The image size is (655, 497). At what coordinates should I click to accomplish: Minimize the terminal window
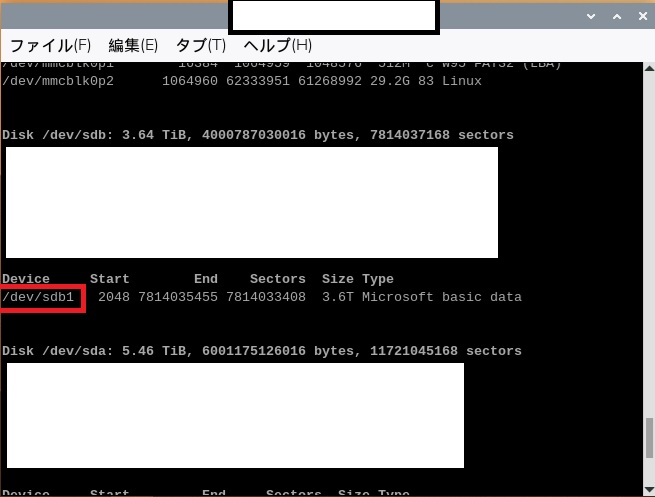pos(567,16)
